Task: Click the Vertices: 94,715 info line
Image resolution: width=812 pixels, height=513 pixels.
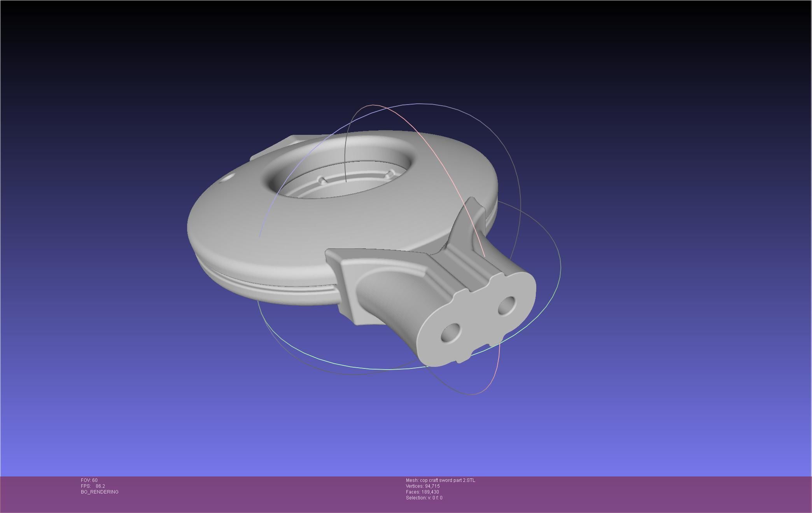Action: (423, 486)
